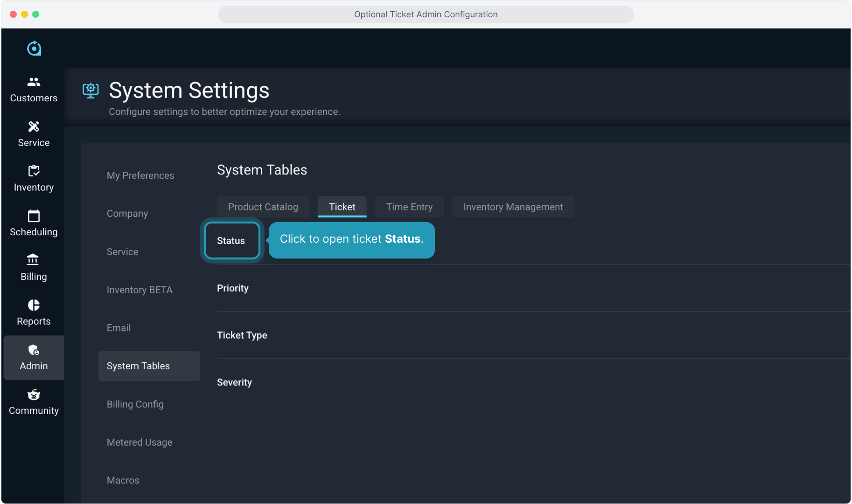Viewport: 852px width, 504px height.
Task: Click the System Settings header icon
Action: point(91,90)
